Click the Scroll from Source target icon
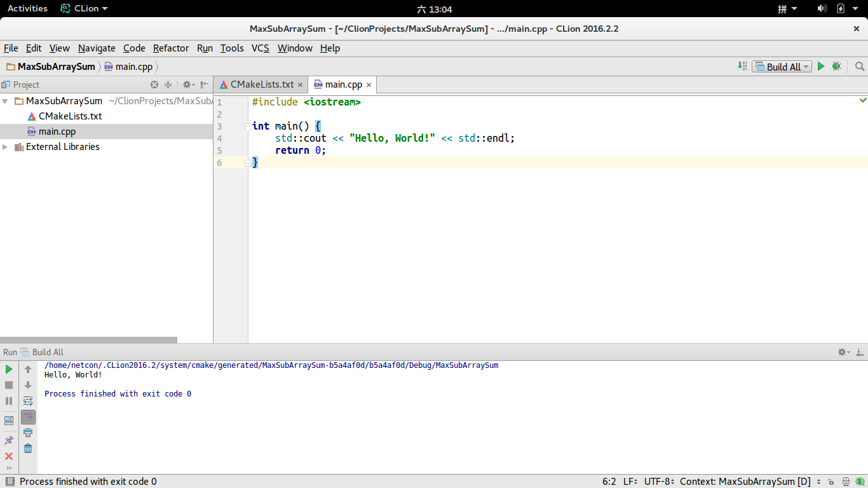Viewport: 868px width, 488px height. [x=154, y=85]
